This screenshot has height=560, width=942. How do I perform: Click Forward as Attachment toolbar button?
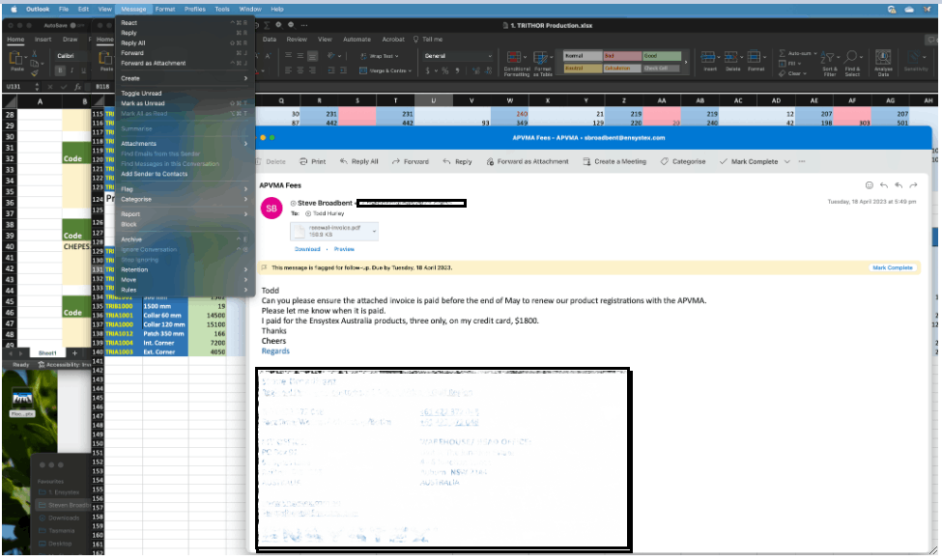click(527, 161)
